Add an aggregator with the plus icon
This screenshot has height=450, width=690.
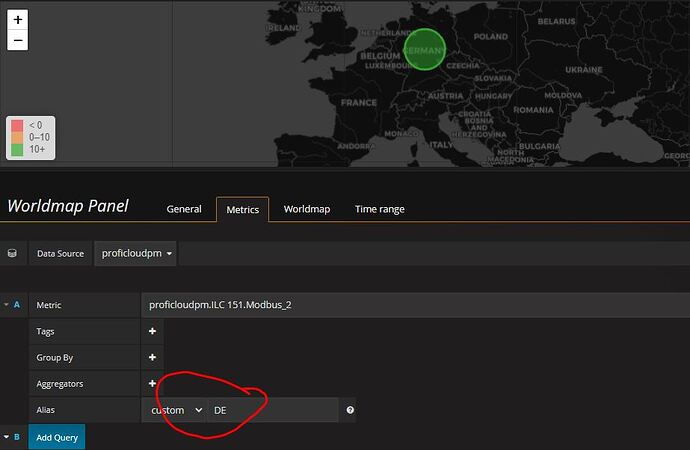[152, 384]
